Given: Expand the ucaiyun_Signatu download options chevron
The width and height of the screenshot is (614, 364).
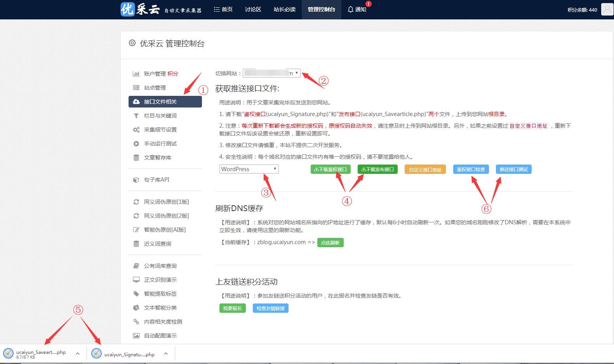Looking at the screenshot, I should click(x=166, y=354).
